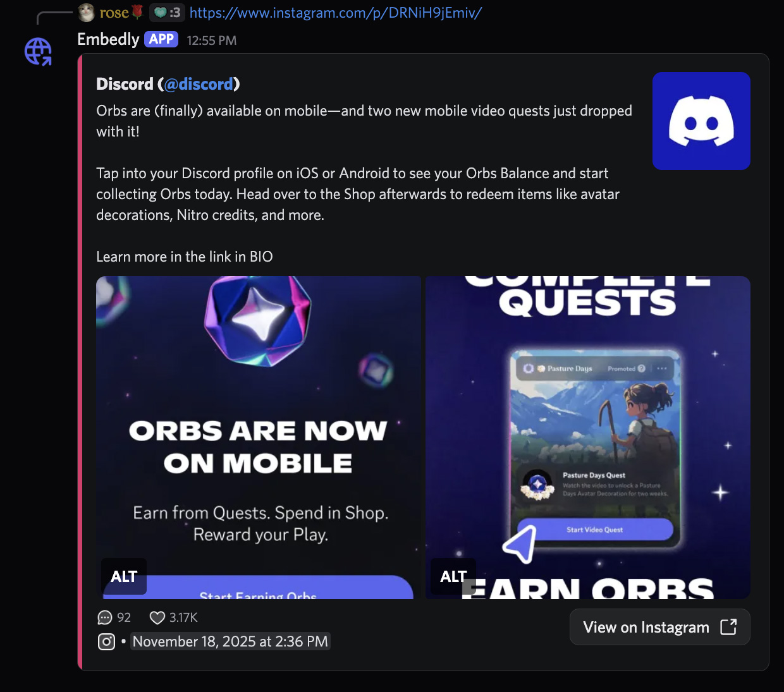Image resolution: width=784 pixels, height=692 pixels.
Task: Click the Embedly app name
Action: (108, 39)
